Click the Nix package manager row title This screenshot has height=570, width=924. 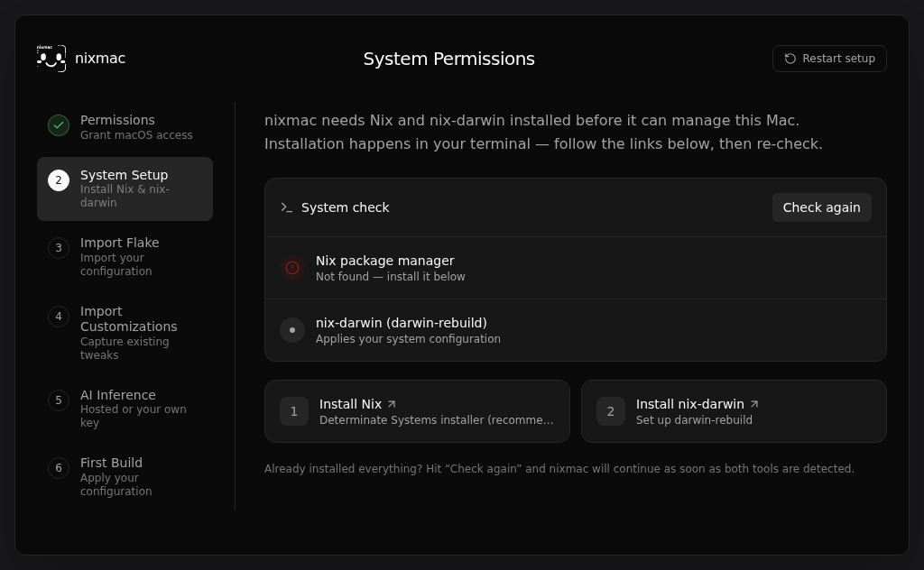coord(384,261)
